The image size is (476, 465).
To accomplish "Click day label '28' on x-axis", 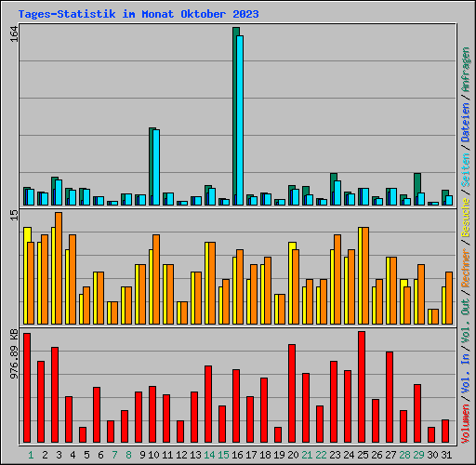I will point(404,455).
